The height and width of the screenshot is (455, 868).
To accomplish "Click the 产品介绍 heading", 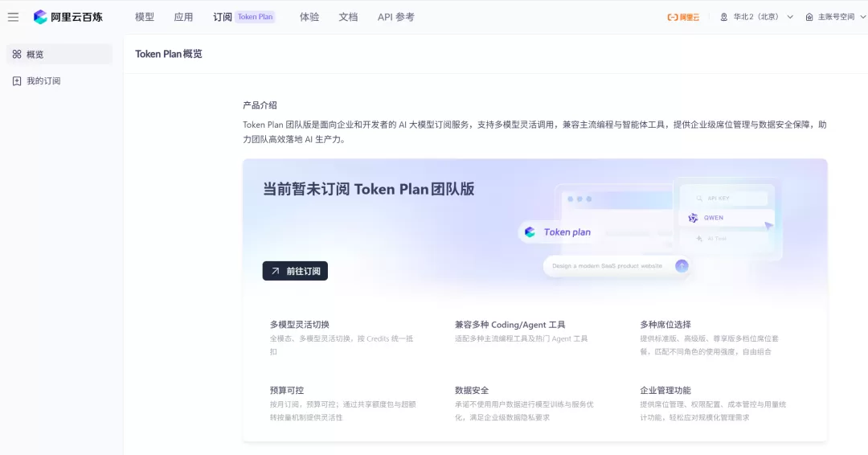I will (260, 105).
